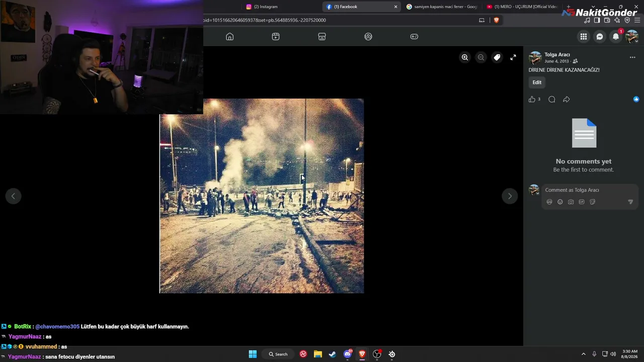Open the Brave media playlist music icon
The image size is (644, 362).
coord(587,20)
